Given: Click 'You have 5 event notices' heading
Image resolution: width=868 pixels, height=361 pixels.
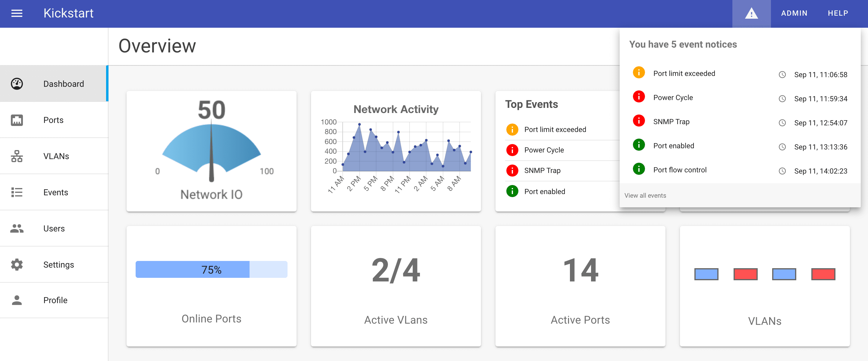Looking at the screenshot, I should pos(683,44).
